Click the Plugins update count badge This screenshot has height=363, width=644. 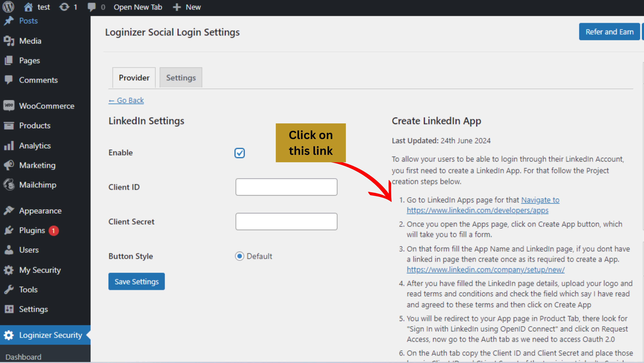(54, 230)
